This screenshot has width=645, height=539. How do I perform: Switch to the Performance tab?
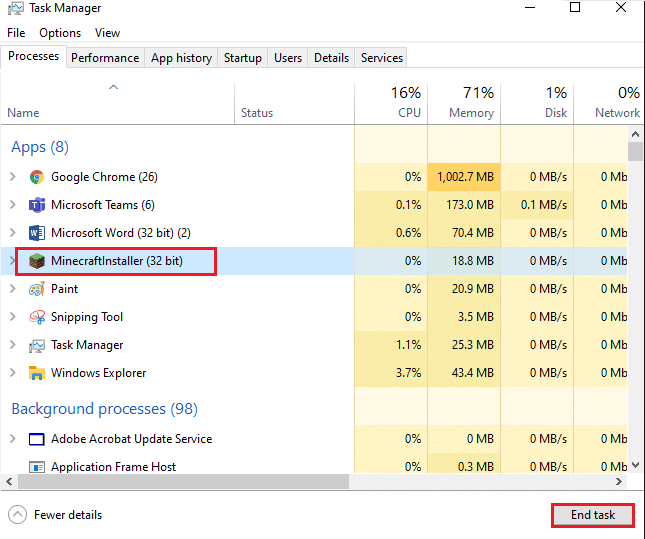pyautogui.click(x=105, y=58)
